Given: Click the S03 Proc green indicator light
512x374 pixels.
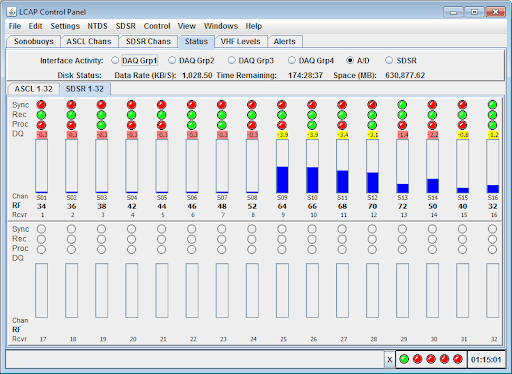Looking at the screenshot, I should pos(101,125).
